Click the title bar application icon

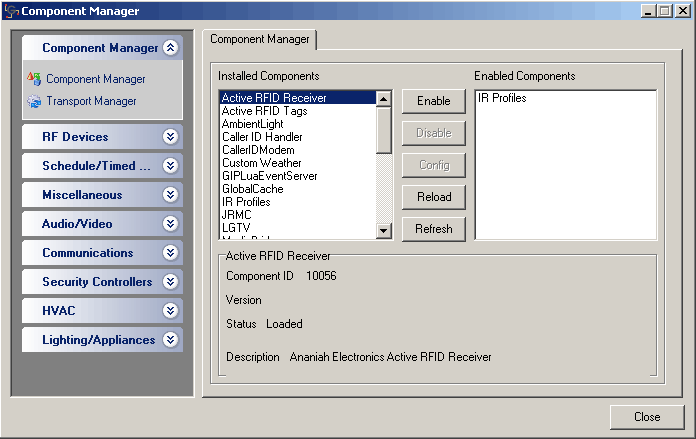click(x=11, y=11)
